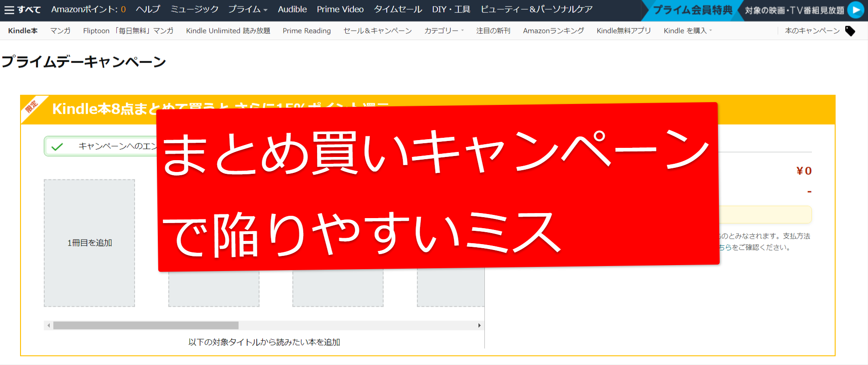Open 注目の新刊 tab

494,31
